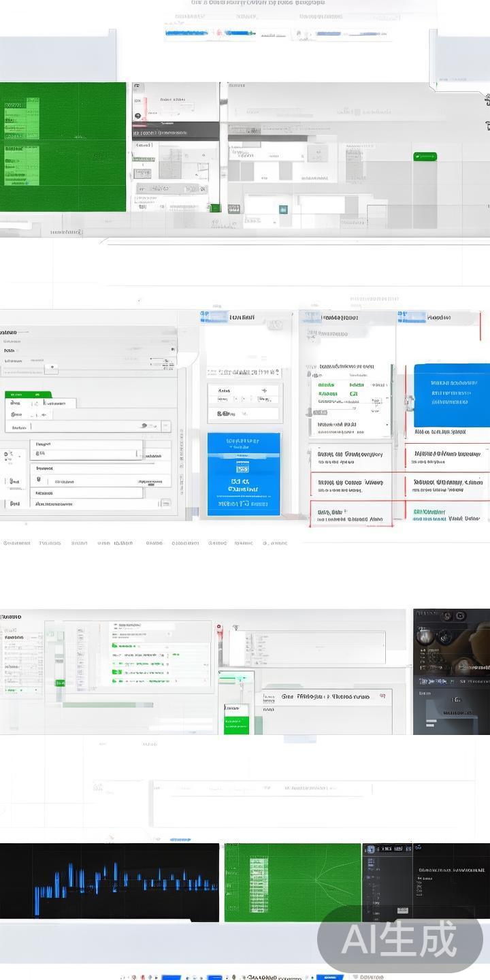Toggle the last green checkbox in the list panel
The height and width of the screenshot is (980, 490).
click(116, 680)
